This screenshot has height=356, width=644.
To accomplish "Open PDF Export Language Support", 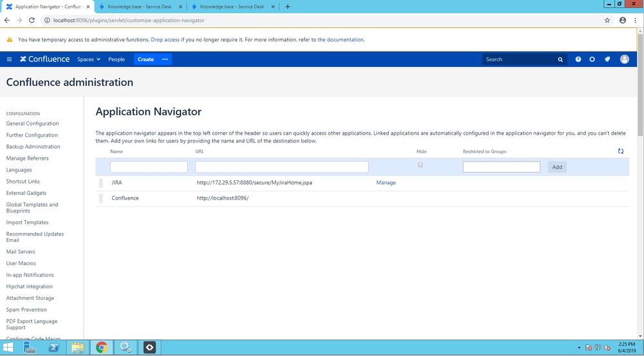I will (32, 324).
